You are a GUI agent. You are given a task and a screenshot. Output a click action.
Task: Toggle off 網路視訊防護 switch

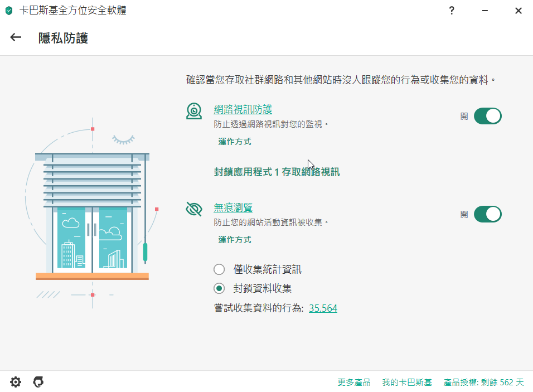point(487,116)
